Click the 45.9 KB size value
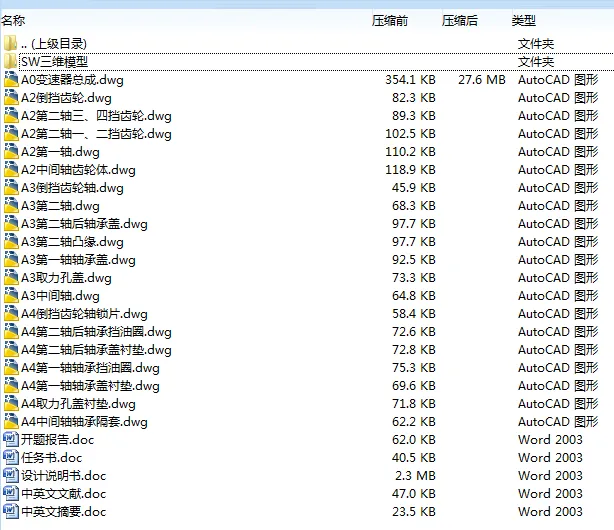 point(414,188)
